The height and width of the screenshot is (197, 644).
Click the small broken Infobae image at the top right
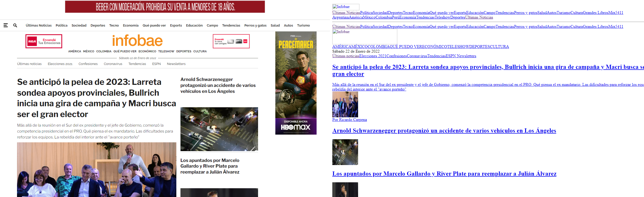click(346, 7)
